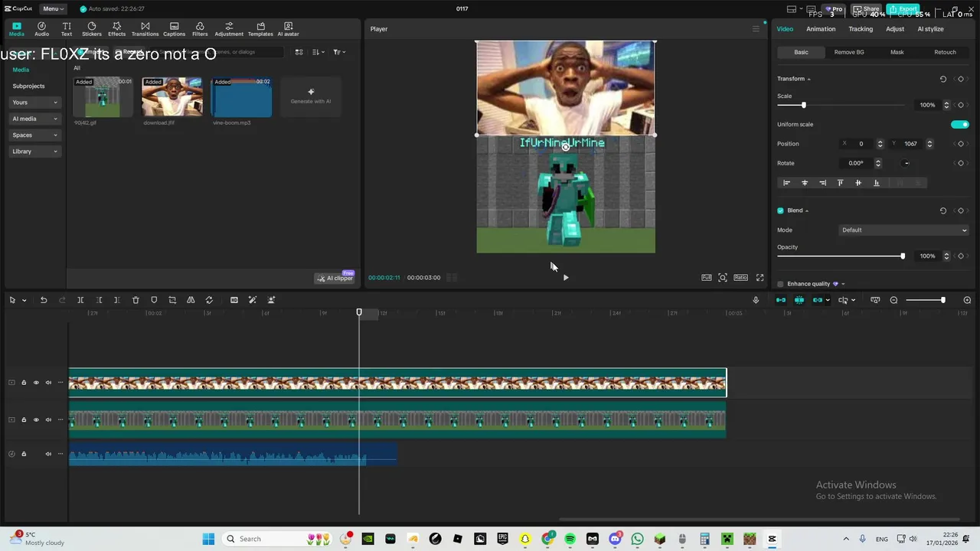Lock the top video track
Viewport: 980px width, 551px height.
click(24, 383)
